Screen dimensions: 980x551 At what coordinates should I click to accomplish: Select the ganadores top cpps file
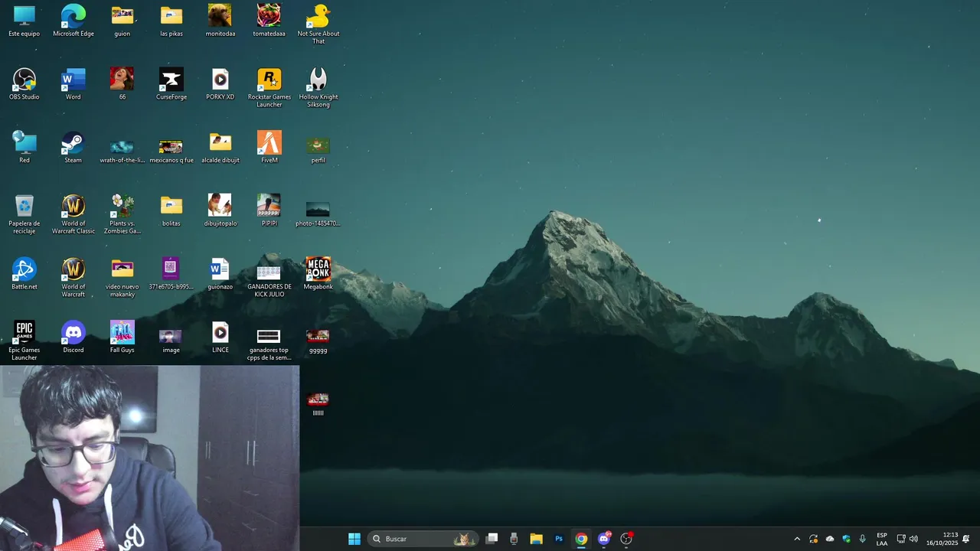(x=269, y=344)
